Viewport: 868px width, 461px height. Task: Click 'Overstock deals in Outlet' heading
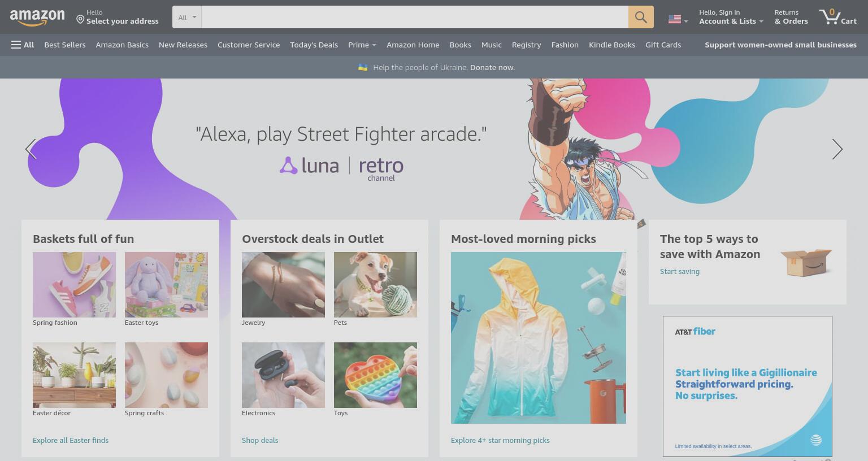(313, 239)
